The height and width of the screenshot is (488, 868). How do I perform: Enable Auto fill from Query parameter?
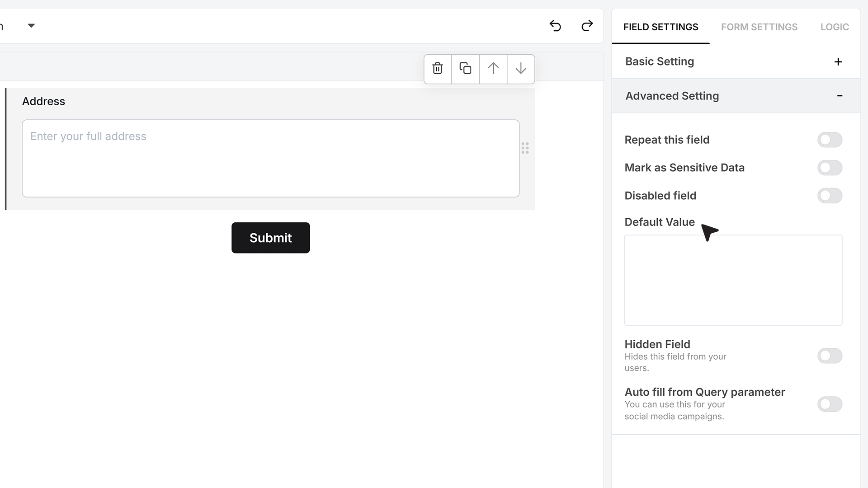(830, 404)
